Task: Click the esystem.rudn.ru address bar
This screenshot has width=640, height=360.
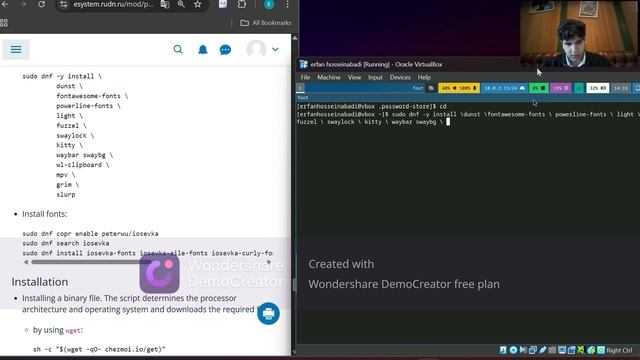Action: pos(113,4)
